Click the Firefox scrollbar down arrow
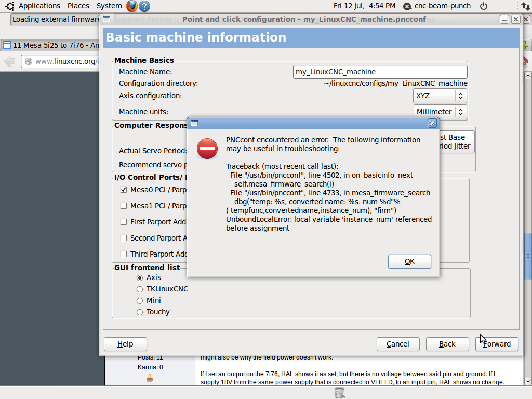Screen dimensions: 532x399 pos(528,382)
